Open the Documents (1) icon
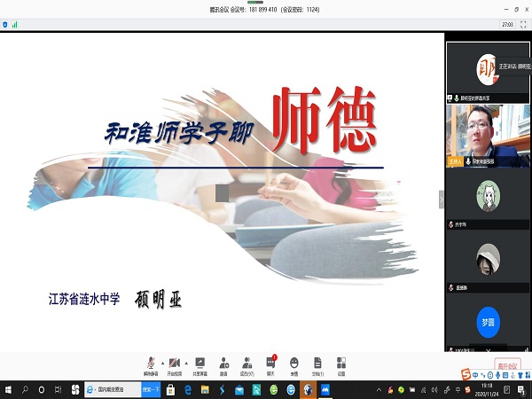The image size is (532, 399). 317,366
